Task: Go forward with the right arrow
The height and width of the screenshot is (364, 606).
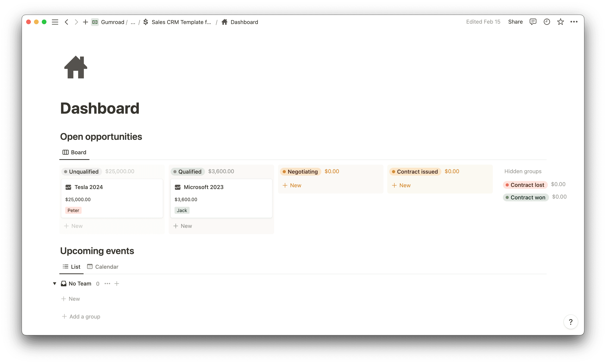Action: point(76,22)
